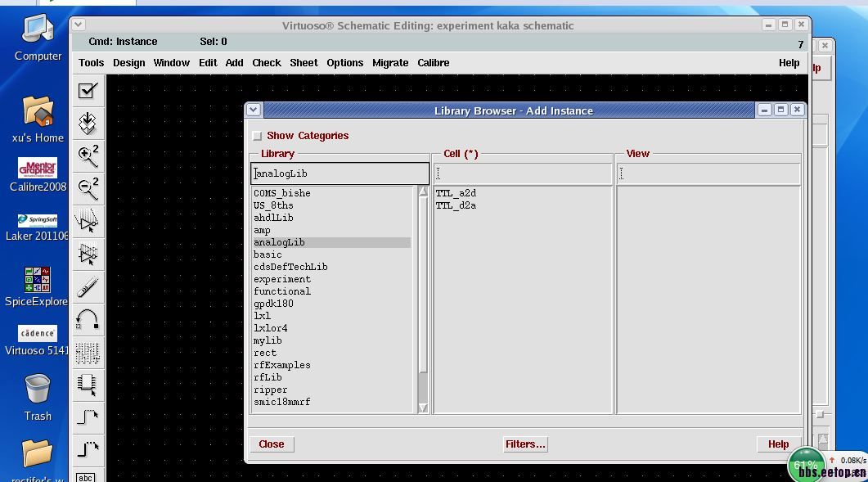Select the TTL_a2d cell
This screenshot has width=868, height=482.
(456, 193)
